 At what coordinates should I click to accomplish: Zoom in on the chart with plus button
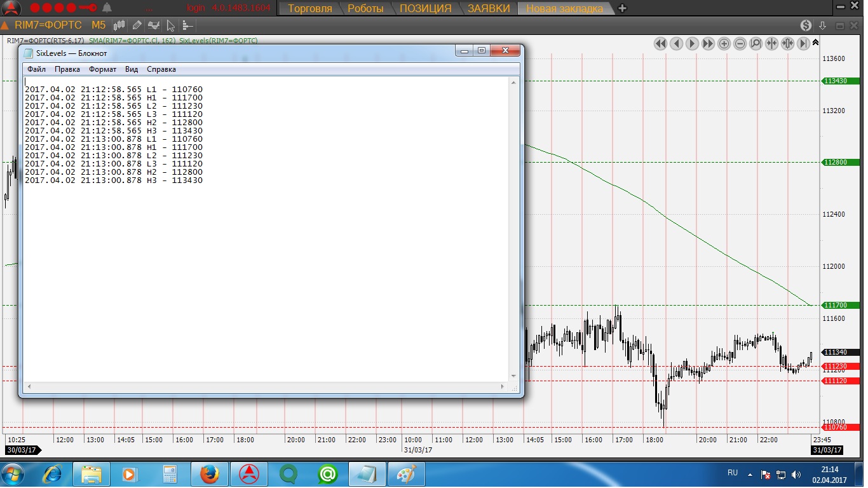[x=724, y=44]
